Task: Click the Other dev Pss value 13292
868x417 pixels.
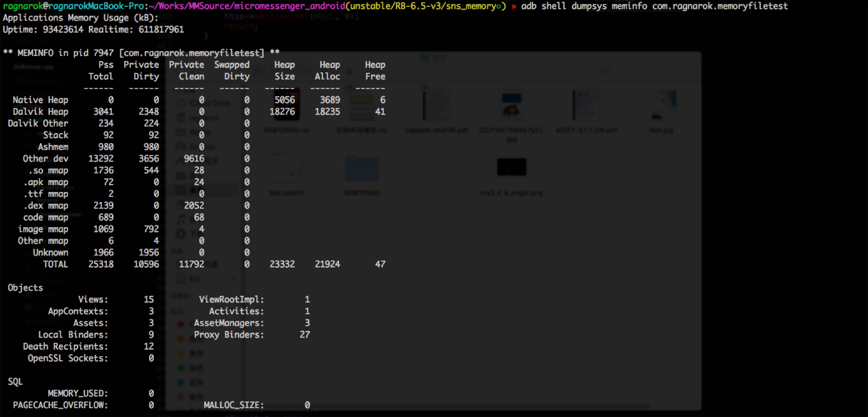Action: tap(101, 159)
